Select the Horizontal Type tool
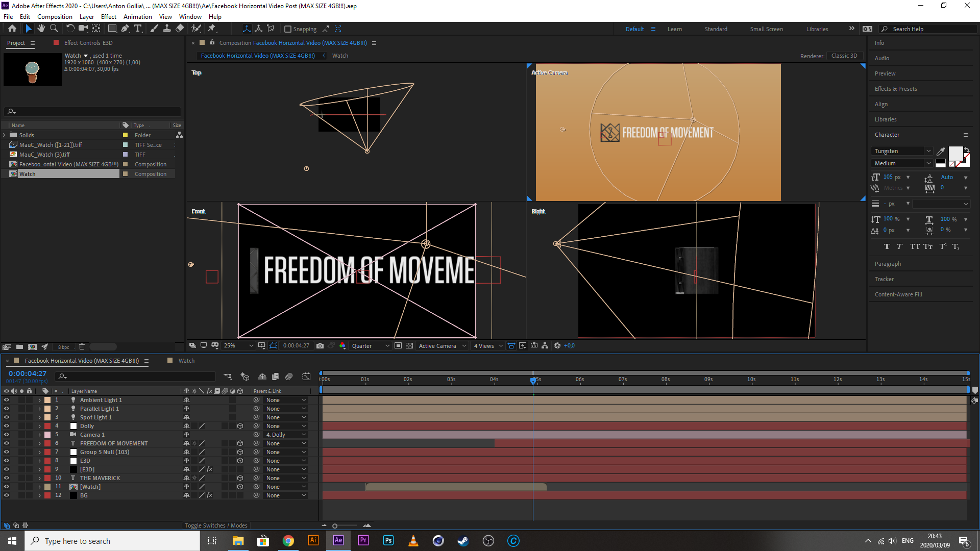 point(137,29)
